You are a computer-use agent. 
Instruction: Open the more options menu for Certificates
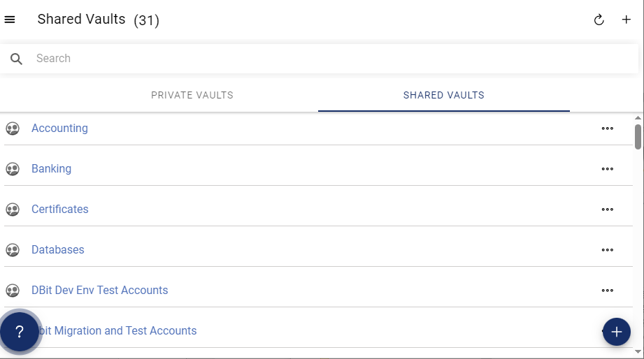(607, 210)
